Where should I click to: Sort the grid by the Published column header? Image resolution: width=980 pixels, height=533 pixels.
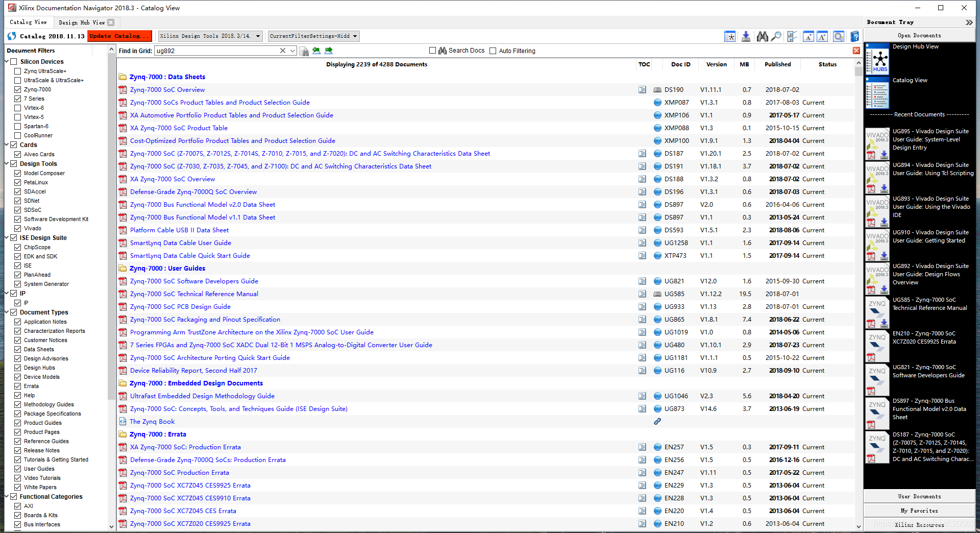(777, 64)
